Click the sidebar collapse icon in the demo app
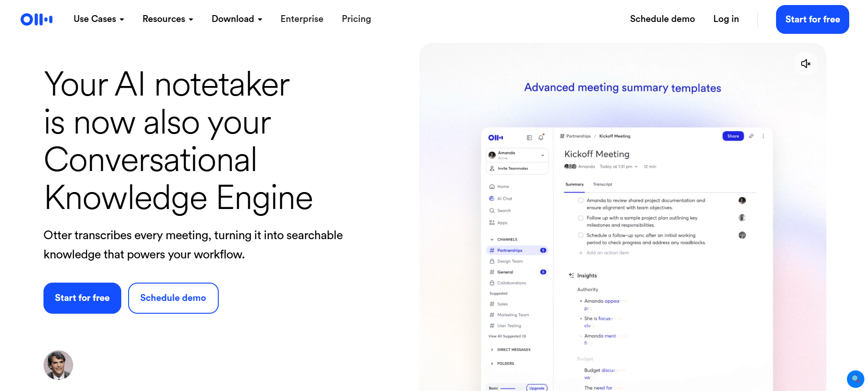 (529, 138)
